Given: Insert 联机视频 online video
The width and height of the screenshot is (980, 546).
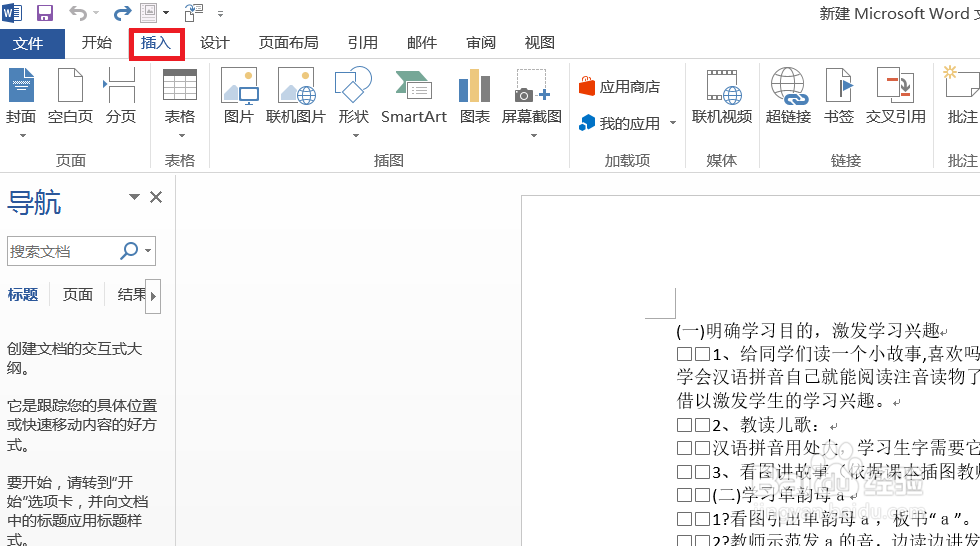Looking at the screenshot, I should pyautogui.click(x=722, y=96).
